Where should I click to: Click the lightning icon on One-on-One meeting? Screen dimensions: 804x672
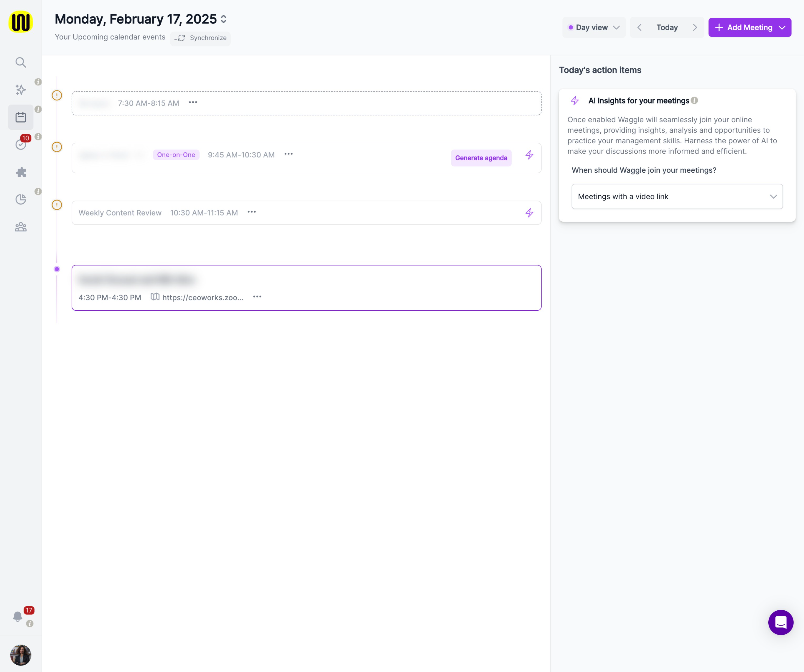529,155
